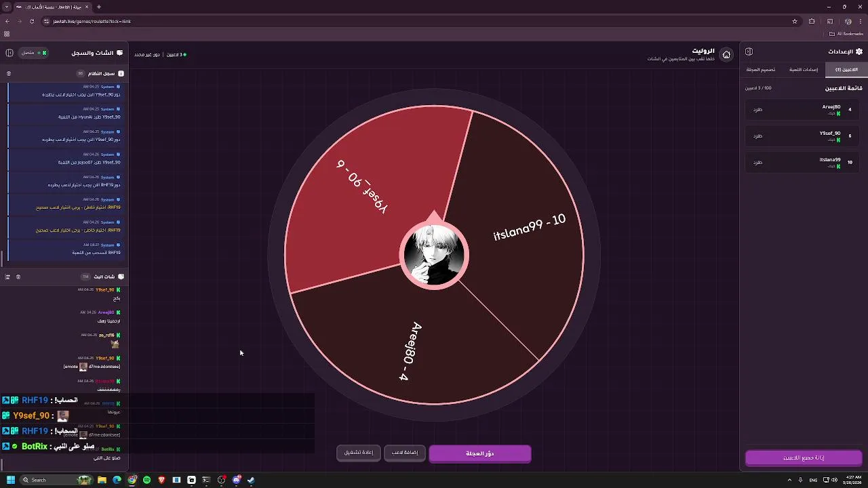The height and width of the screenshot is (488, 868).
Task: Bookmark this page with star icon
Action: tap(795, 21)
